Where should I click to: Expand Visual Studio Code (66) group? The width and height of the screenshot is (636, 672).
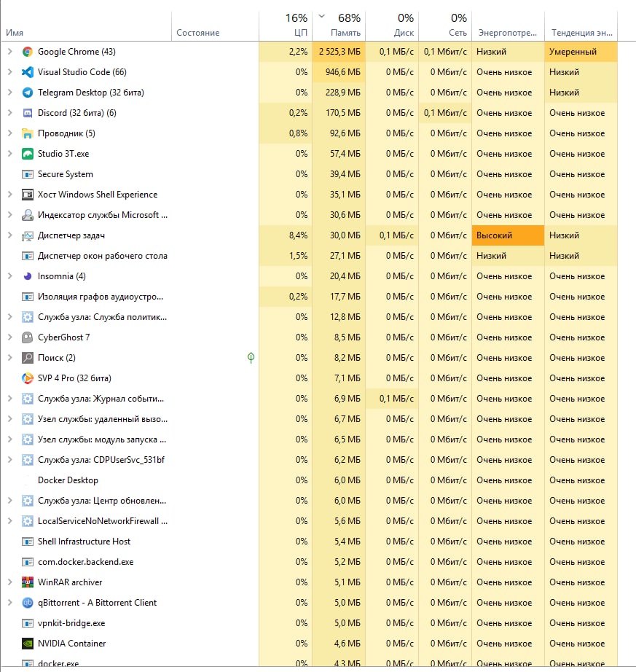[x=10, y=72]
